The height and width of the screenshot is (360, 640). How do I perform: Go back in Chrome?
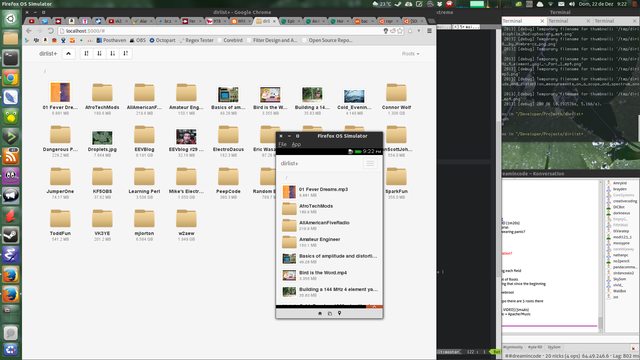point(29,31)
